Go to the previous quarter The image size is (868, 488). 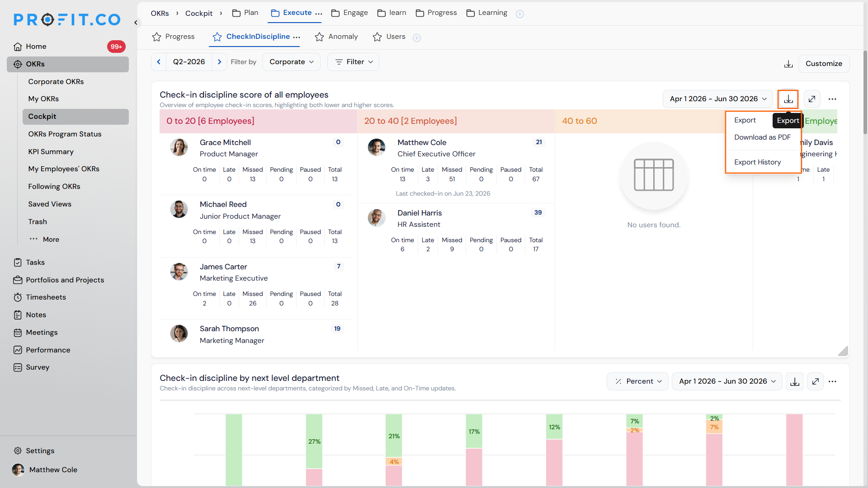[159, 62]
